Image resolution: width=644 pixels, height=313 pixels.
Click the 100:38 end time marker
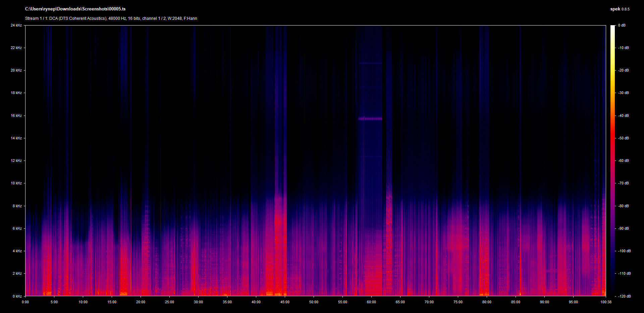606,302
